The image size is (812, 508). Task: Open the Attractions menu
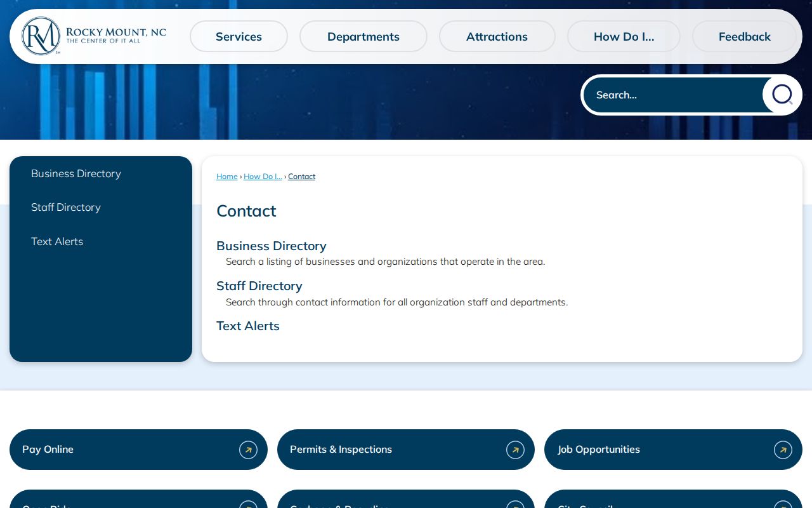click(x=497, y=36)
